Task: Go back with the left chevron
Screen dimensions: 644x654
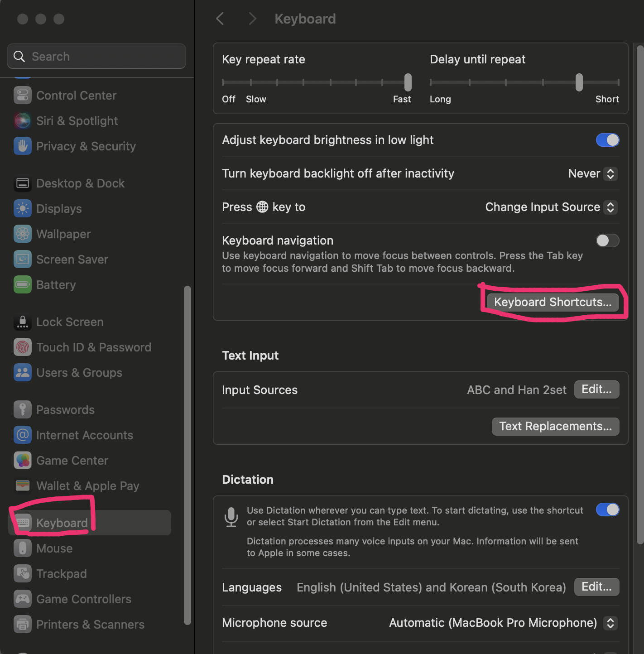Action: [220, 19]
